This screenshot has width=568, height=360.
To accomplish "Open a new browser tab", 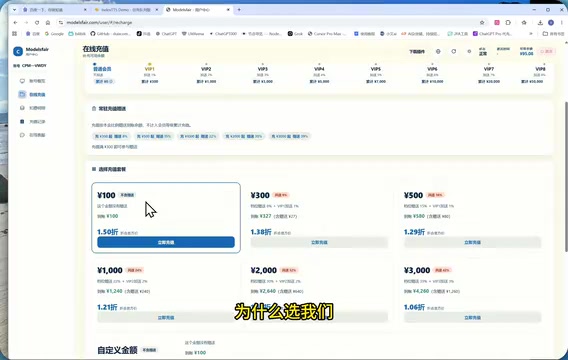I will [239, 10].
